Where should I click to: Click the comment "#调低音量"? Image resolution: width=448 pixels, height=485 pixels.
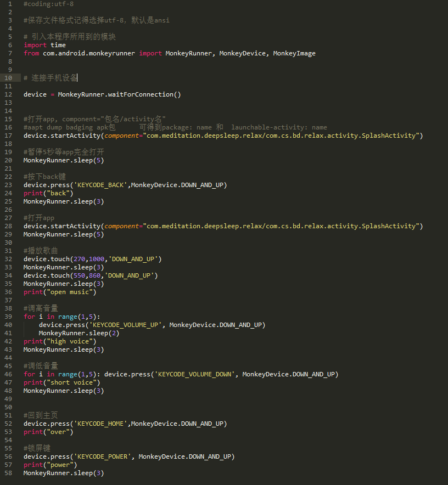[x=41, y=366]
